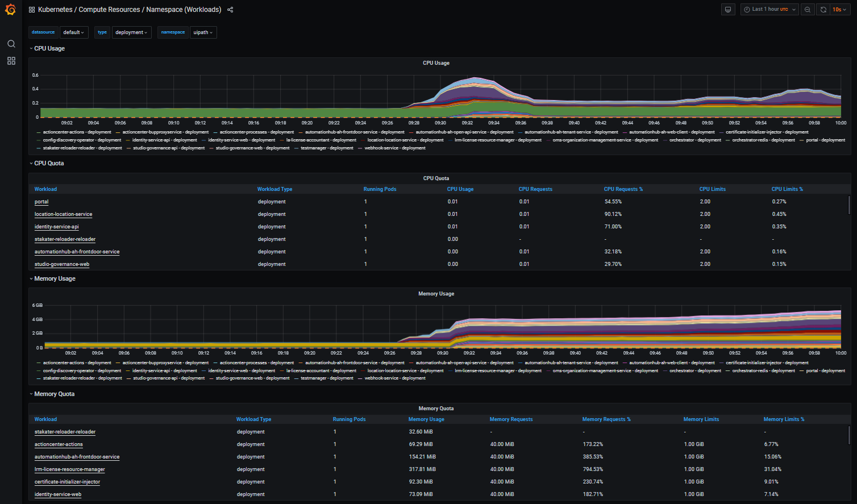857x504 pixels.
Task: Click the share dashboard icon
Action: tap(230, 10)
